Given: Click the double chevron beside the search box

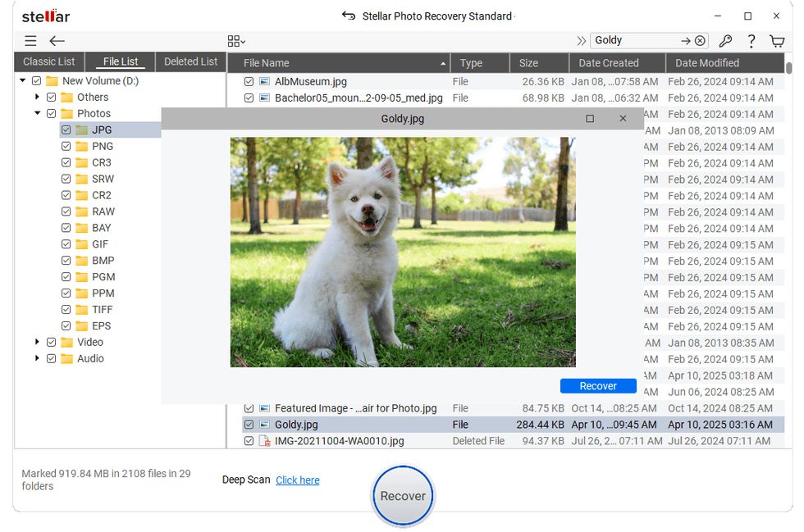Looking at the screenshot, I should point(579,39).
